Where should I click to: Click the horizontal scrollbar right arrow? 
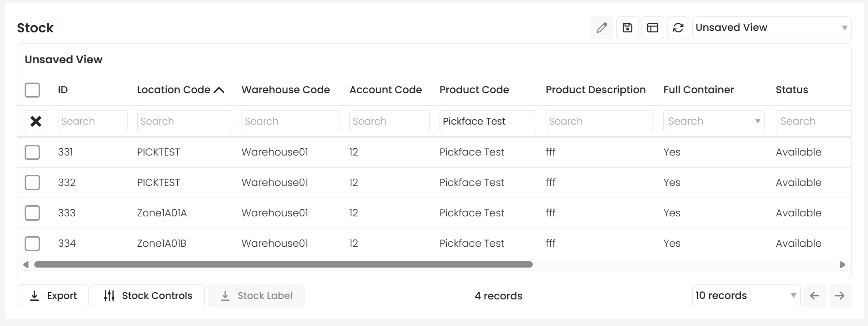pyautogui.click(x=842, y=265)
